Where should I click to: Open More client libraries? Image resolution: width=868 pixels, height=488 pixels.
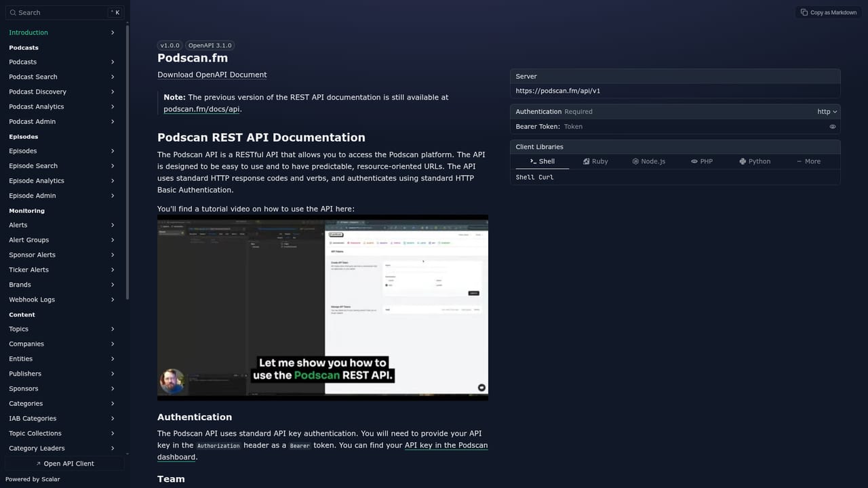point(808,161)
